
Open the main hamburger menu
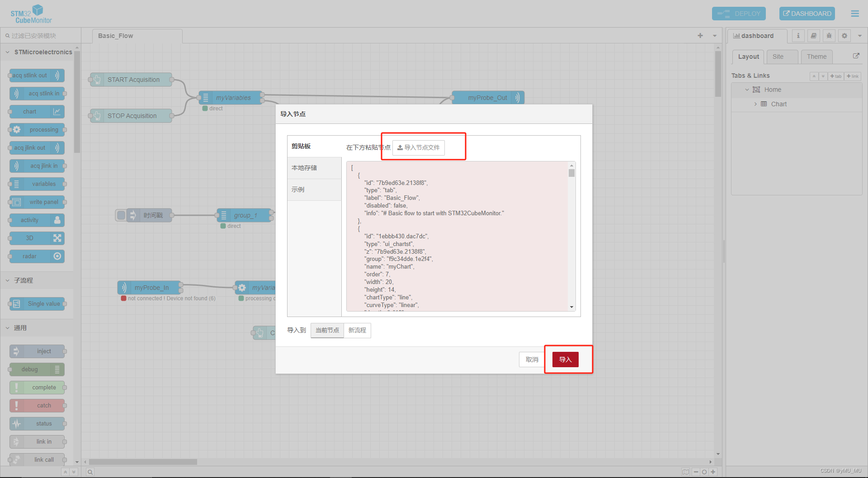[x=854, y=14]
